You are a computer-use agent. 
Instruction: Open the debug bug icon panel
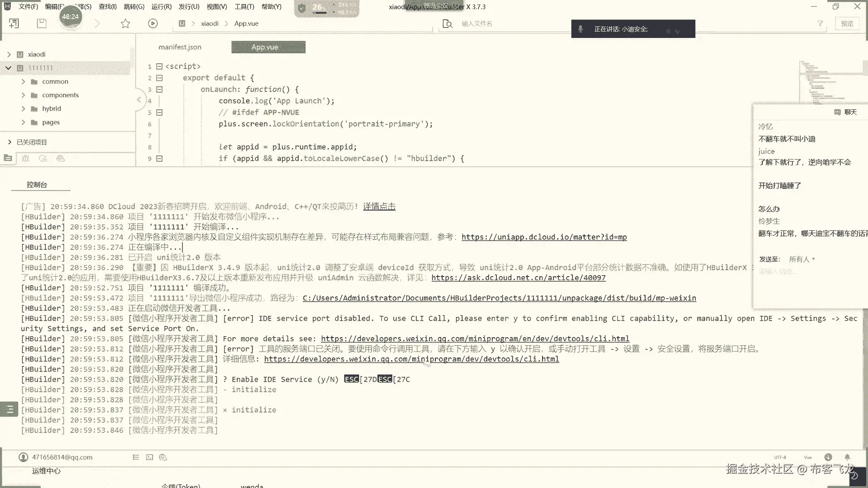(25, 159)
